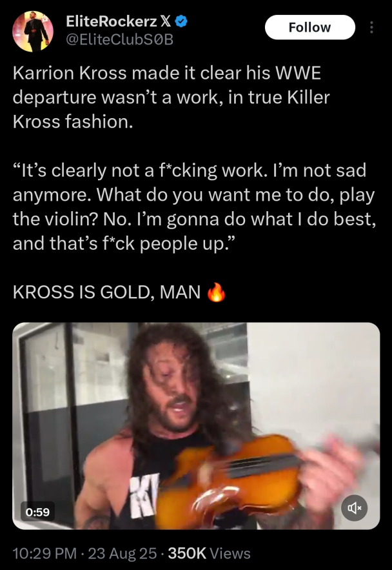Click the first tweet paragraph about WWE

(x=171, y=97)
